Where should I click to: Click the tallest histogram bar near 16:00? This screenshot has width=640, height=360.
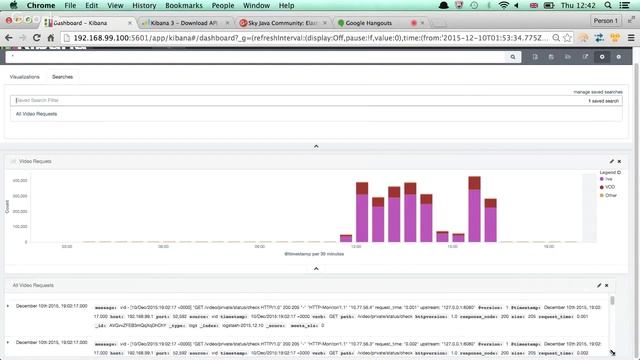coord(474,209)
